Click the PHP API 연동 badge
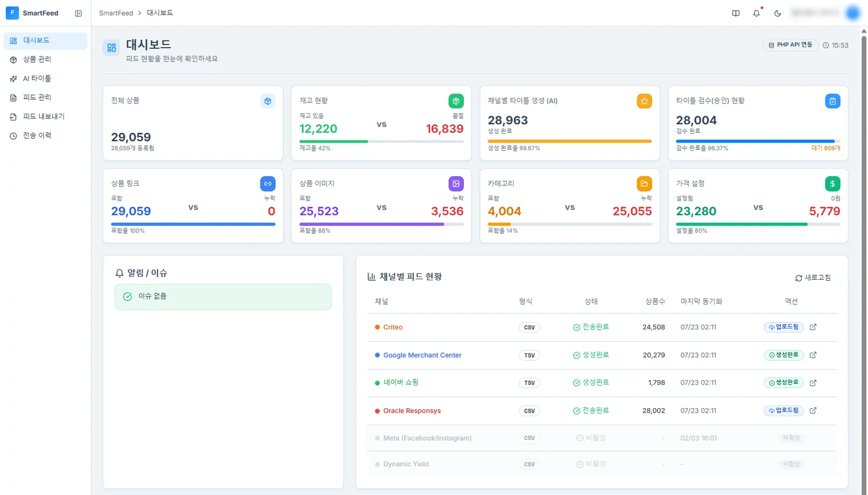Screen dimensions: 868x495 (x=790, y=45)
